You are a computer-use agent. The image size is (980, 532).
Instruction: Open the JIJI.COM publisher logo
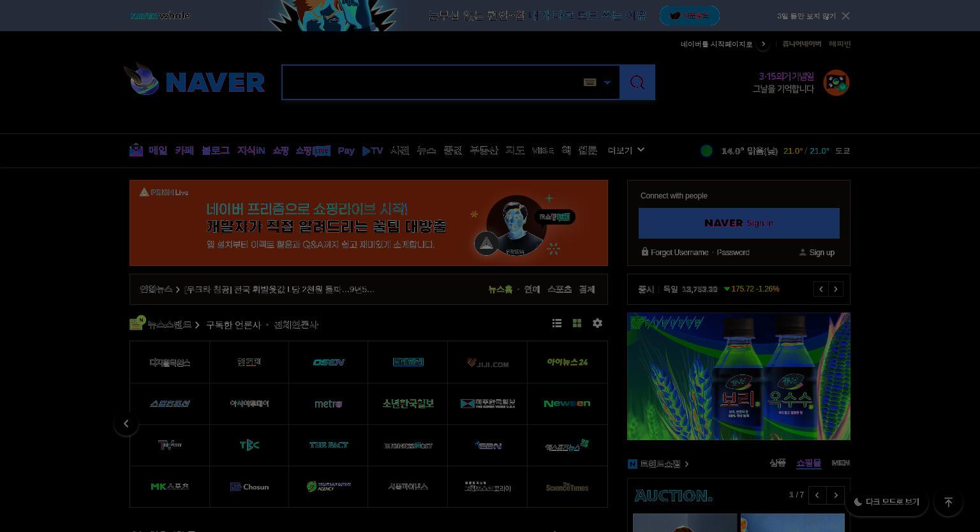(487, 362)
